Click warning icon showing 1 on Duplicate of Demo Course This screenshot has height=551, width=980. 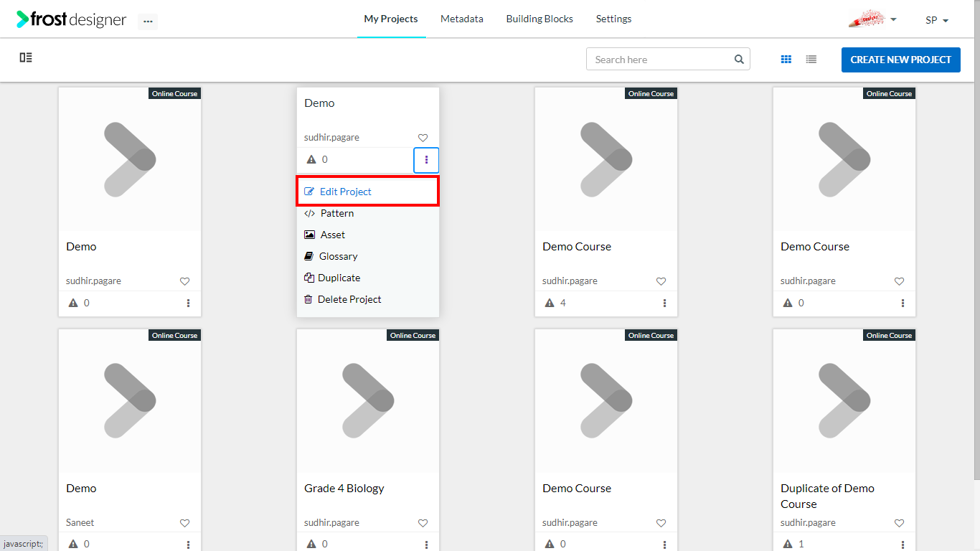tap(788, 545)
